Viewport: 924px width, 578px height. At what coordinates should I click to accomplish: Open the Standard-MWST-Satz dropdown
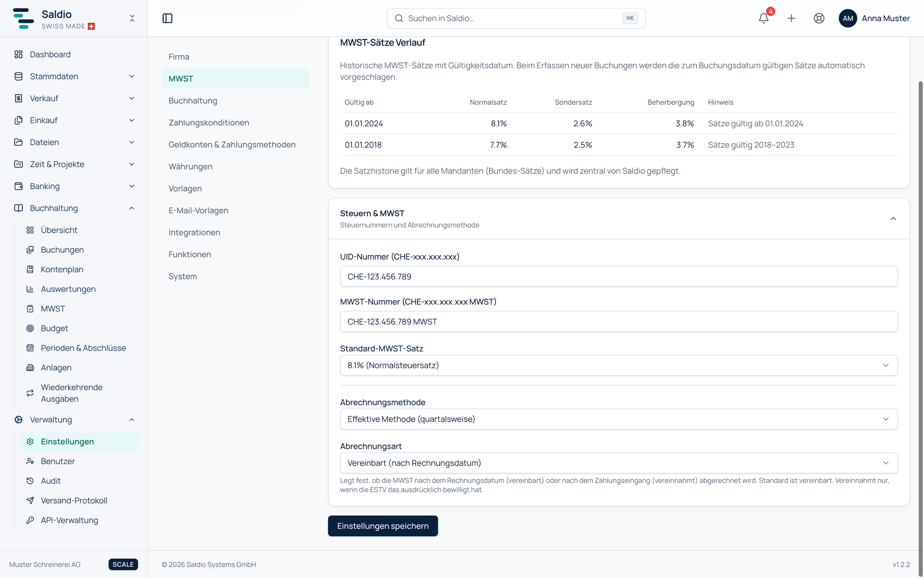(x=619, y=365)
